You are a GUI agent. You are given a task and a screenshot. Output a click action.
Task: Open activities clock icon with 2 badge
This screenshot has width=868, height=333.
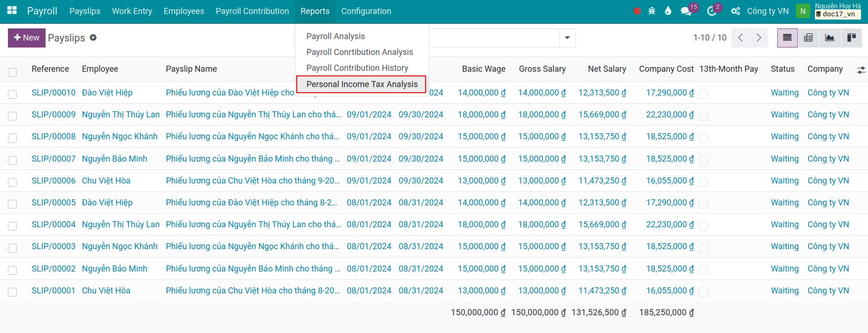point(711,11)
